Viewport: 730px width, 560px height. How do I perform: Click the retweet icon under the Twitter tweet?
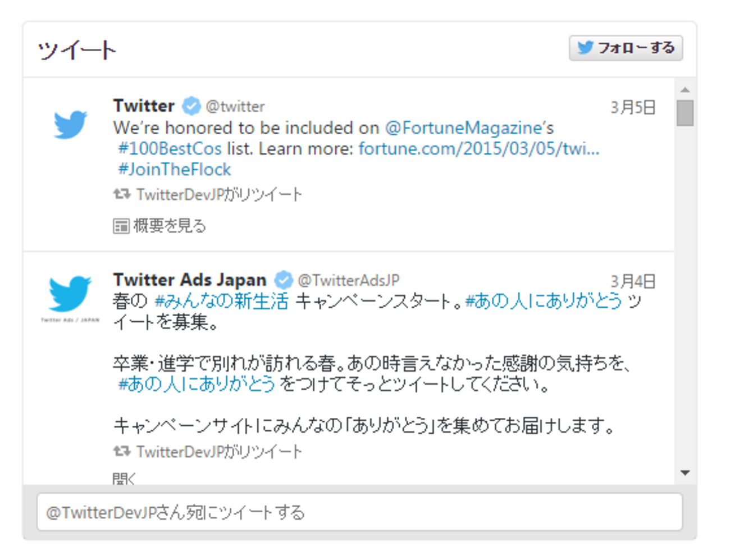[122, 194]
